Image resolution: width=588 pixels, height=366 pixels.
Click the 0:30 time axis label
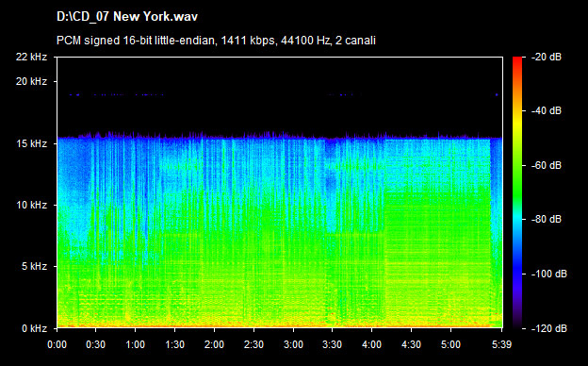pos(95,344)
